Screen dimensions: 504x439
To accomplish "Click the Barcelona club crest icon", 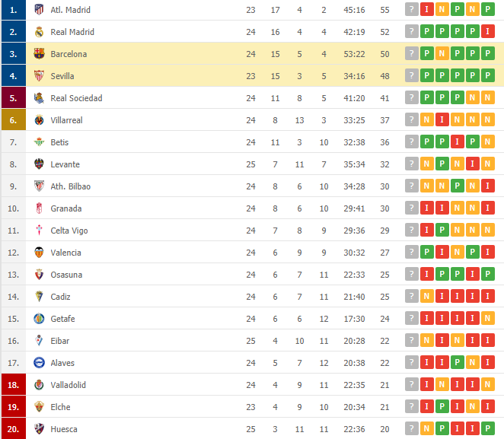I will (x=39, y=54).
